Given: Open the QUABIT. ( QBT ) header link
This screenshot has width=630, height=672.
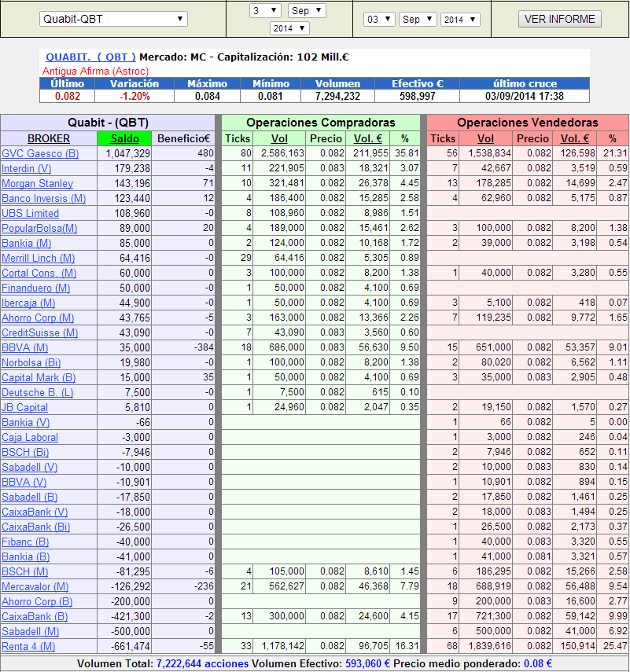Looking at the screenshot, I should click(90, 57).
